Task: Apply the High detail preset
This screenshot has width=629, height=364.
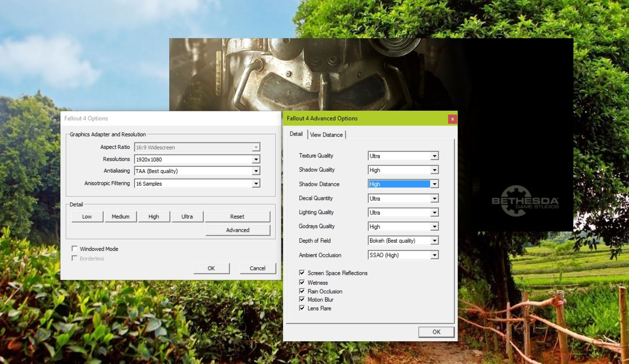Action: pyautogui.click(x=154, y=217)
